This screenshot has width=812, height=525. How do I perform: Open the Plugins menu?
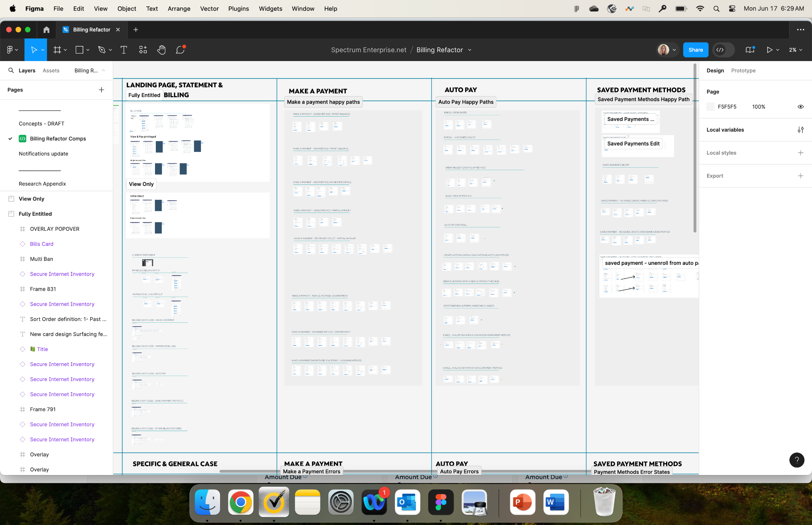[238, 9]
